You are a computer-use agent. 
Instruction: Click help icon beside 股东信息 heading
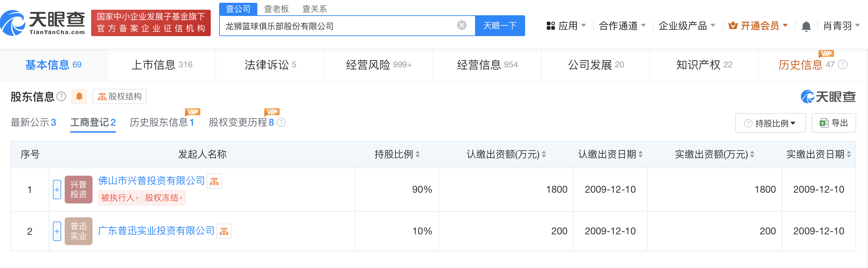point(61,96)
